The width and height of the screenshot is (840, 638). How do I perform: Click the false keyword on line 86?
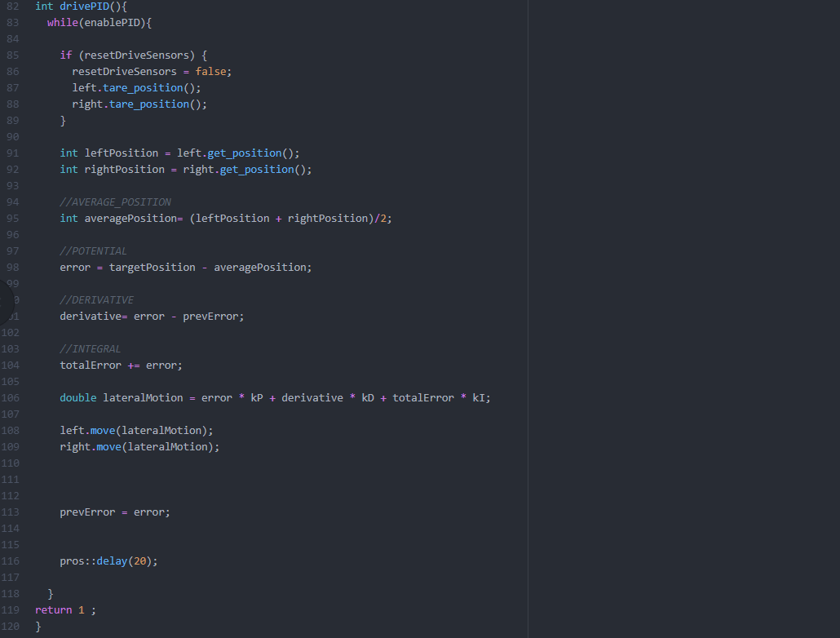(210, 71)
